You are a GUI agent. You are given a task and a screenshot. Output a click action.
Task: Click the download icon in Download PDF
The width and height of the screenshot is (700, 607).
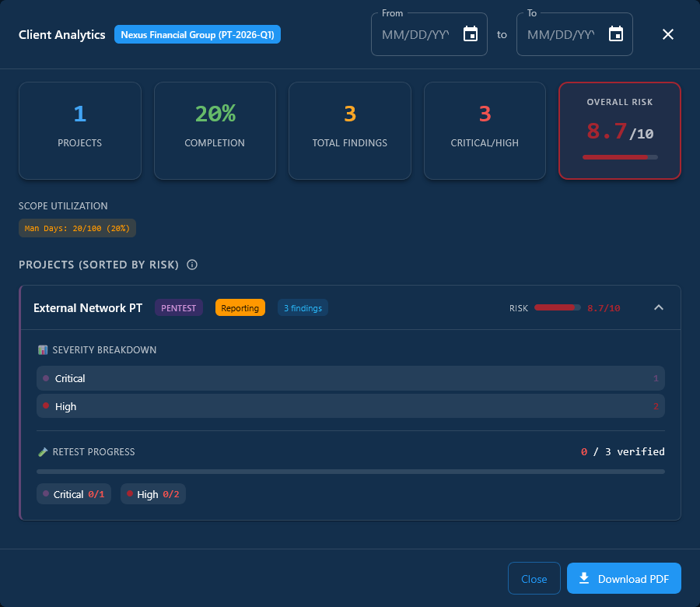click(584, 578)
